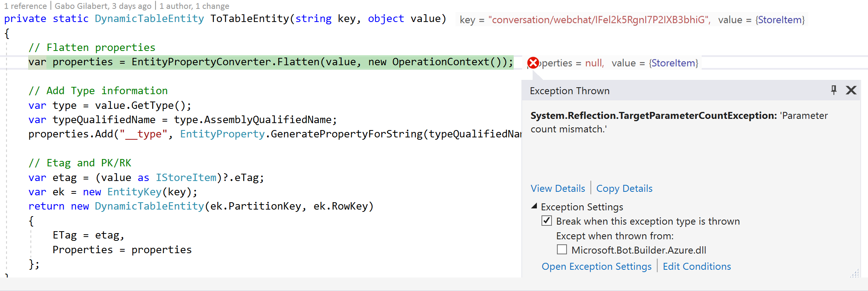This screenshot has height=291, width=868.
Task: Click 'OperationContext' in highlighted line
Action: 441,62
